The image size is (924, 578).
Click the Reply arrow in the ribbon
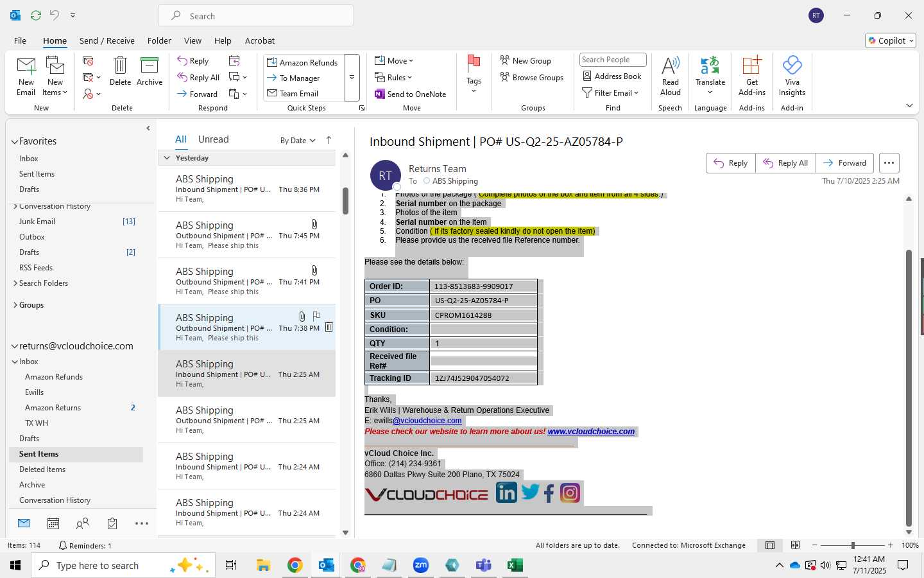coord(193,61)
